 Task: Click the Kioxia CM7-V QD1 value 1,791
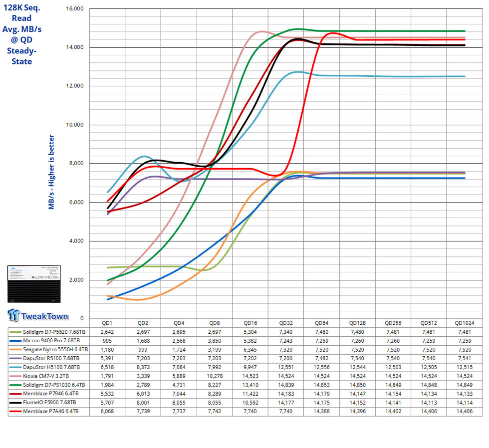pos(107,376)
